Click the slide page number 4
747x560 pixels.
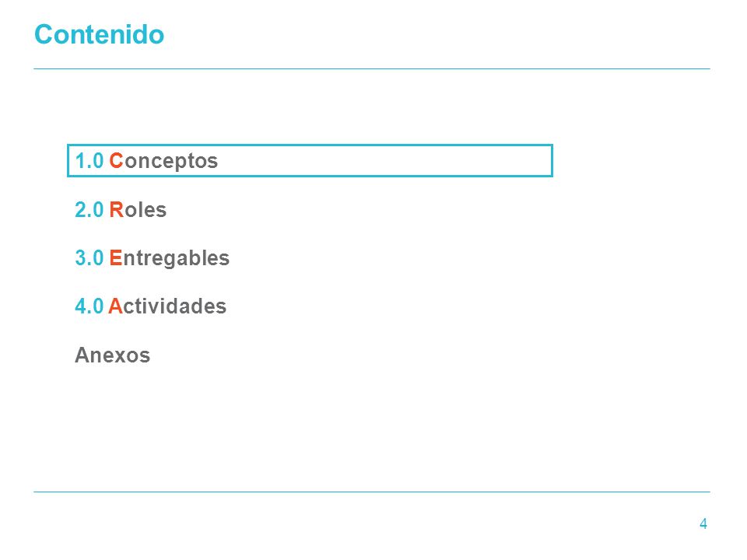coord(703,523)
